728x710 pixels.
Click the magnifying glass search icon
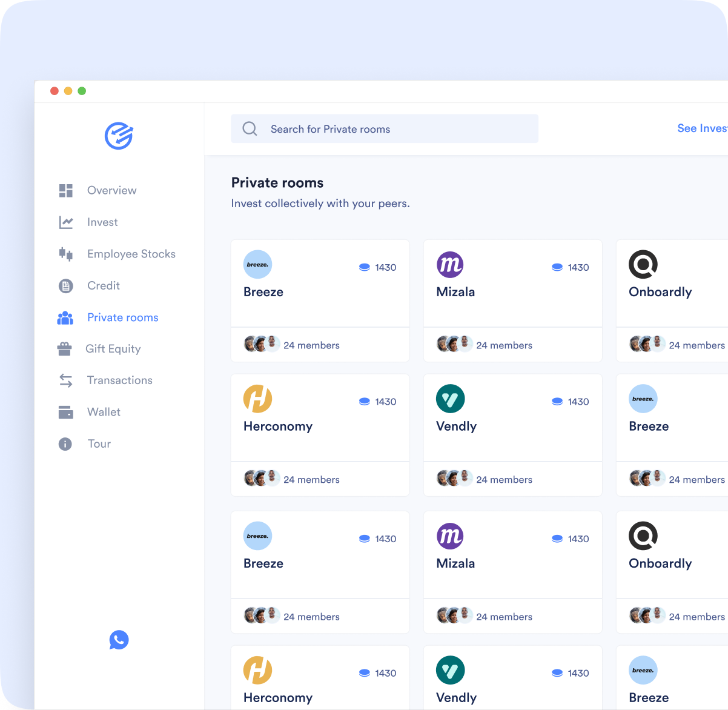pos(250,128)
